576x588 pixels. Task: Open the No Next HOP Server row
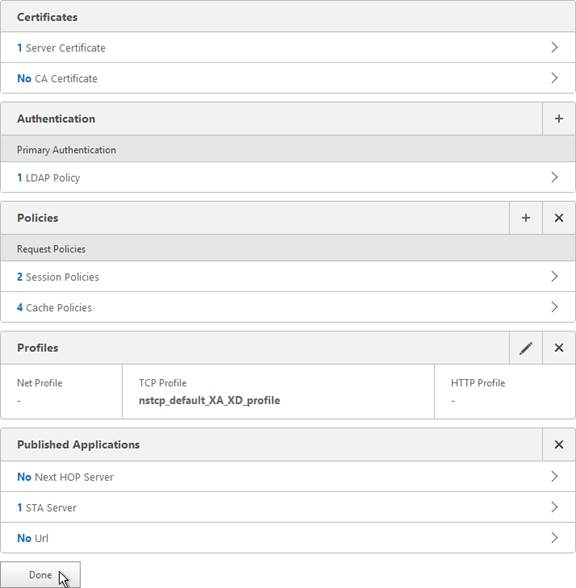click(288, 477)
